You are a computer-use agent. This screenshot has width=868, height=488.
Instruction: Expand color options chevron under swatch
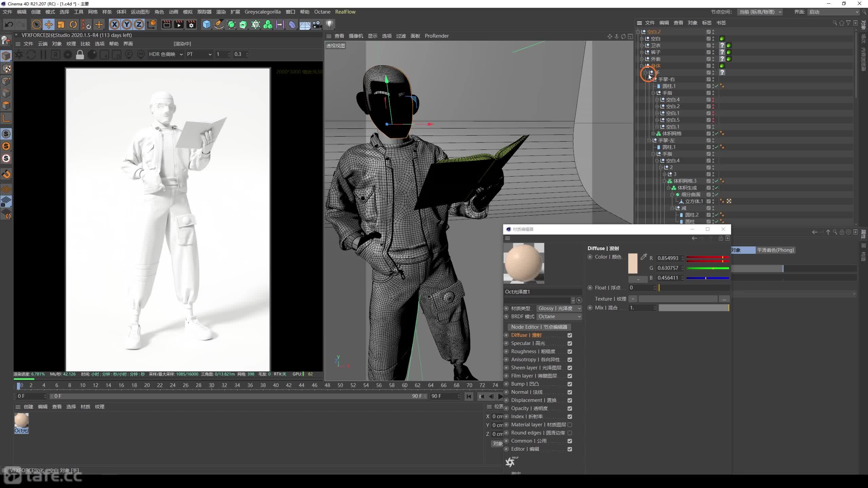pos(638,279)
